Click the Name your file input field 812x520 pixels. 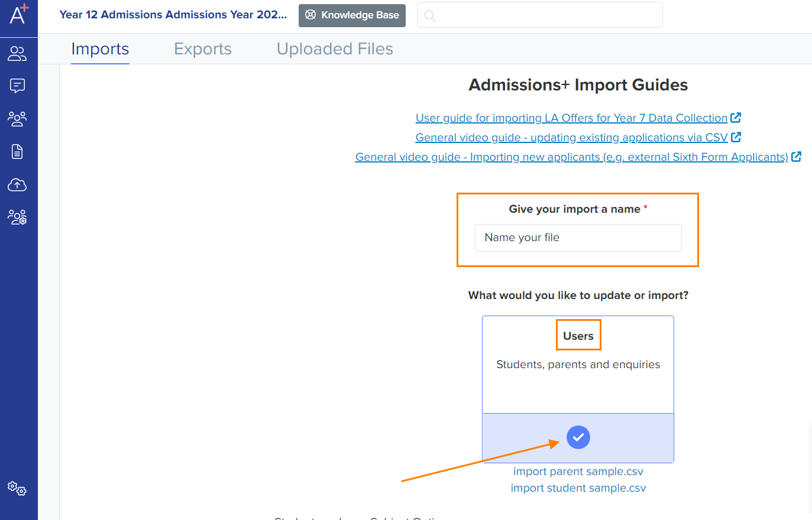(578, 238)
